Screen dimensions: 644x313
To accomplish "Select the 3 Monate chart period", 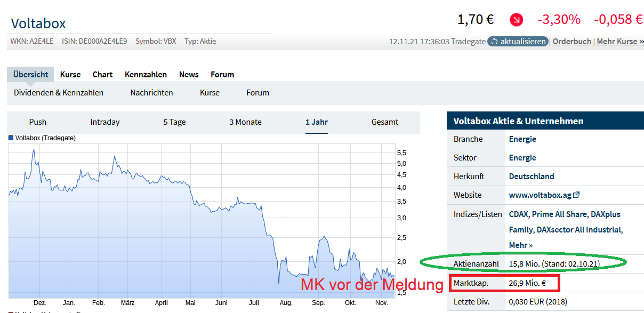I will [245, 122].
